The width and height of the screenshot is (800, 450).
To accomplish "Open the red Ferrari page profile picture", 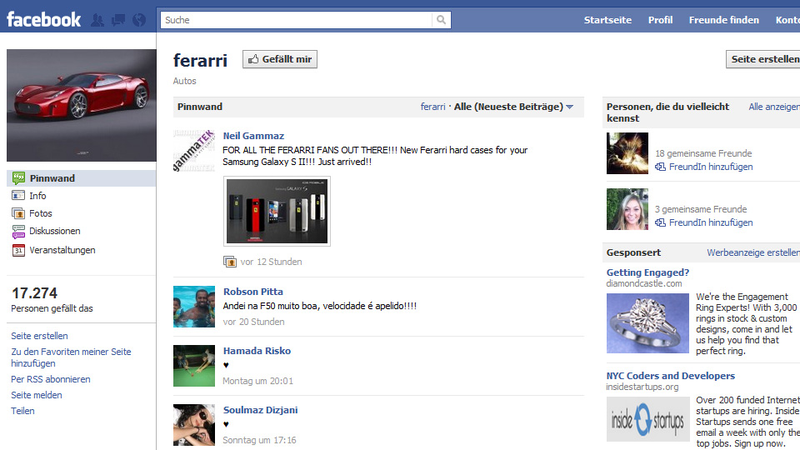I will [82, 105].
